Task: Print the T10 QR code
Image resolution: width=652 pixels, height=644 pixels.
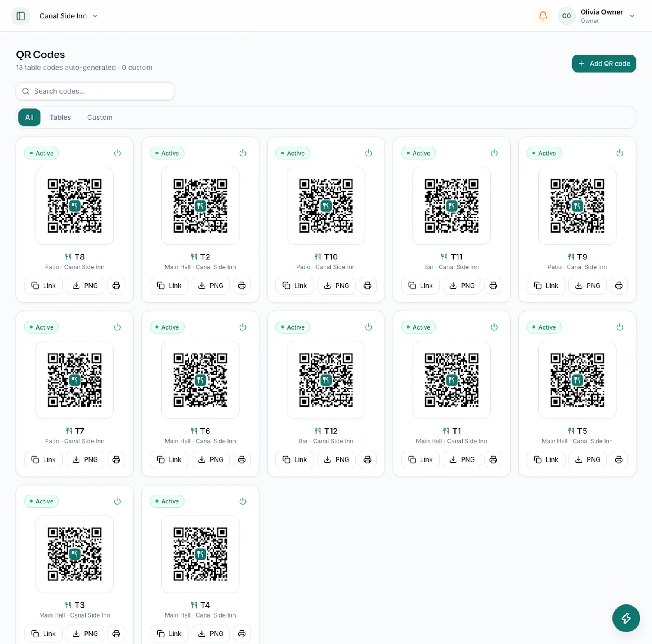Action: [368, 286]
